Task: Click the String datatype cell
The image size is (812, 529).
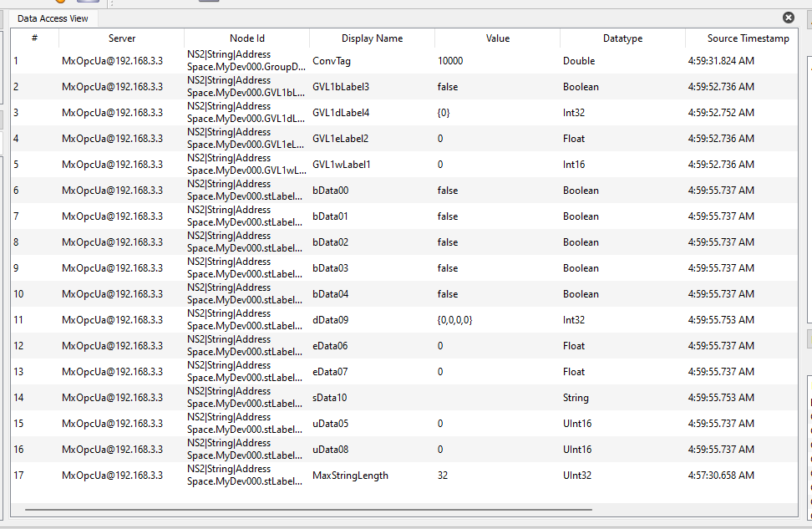Action: pyautogui.click(x=576, y=398)
